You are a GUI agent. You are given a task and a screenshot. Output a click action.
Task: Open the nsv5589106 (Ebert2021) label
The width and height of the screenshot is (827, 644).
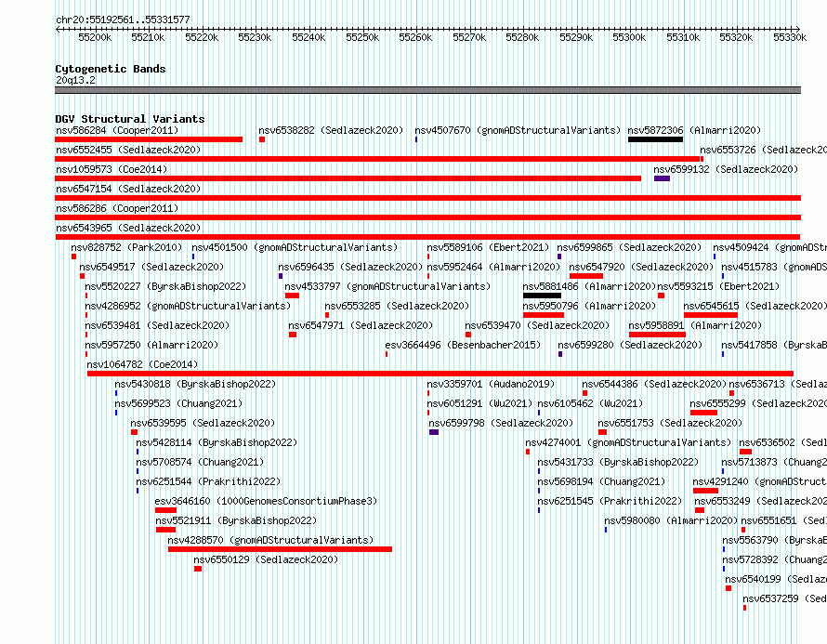(488, 247)
